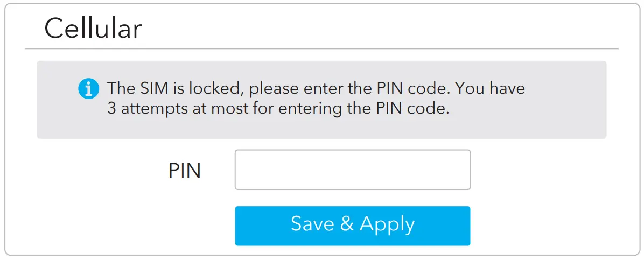
Task: Submit the PIN with Save & Apply
Action: pyautogui.click(x=352, y=226)
